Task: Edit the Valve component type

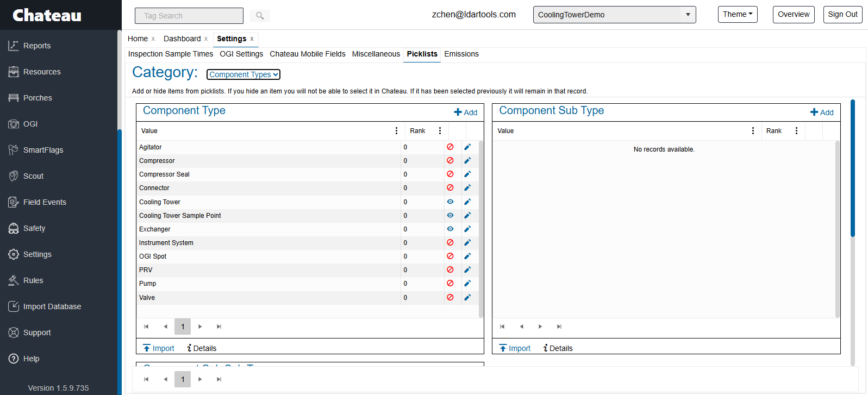Action: [x=467, y=297]
